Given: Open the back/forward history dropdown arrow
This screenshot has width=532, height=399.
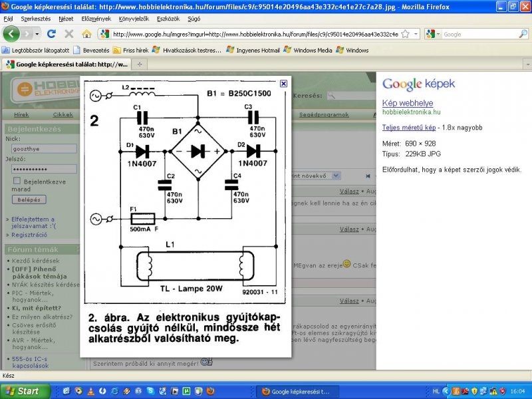Looking at the screenshot, I should (37, 34).
